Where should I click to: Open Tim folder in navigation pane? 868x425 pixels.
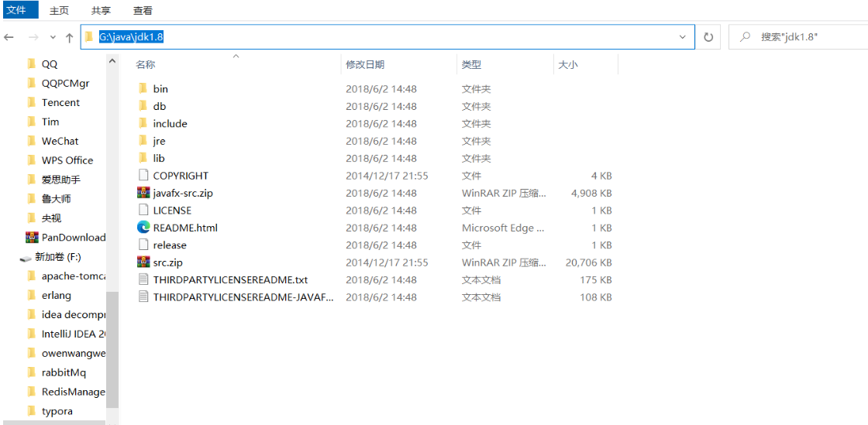point(50,122)
